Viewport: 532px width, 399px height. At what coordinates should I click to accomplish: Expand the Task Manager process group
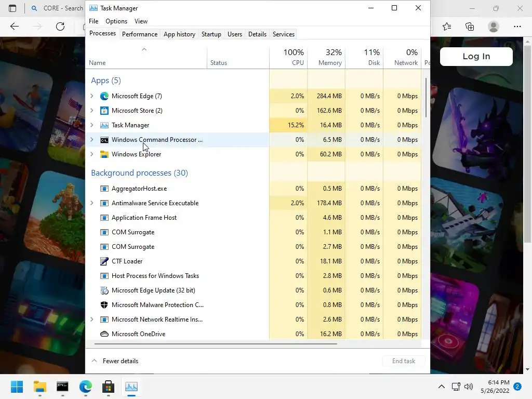[x=91, y=125]
